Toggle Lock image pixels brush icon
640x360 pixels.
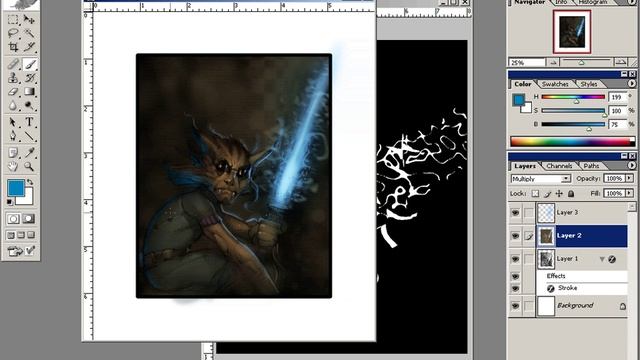tap(547, 193)
